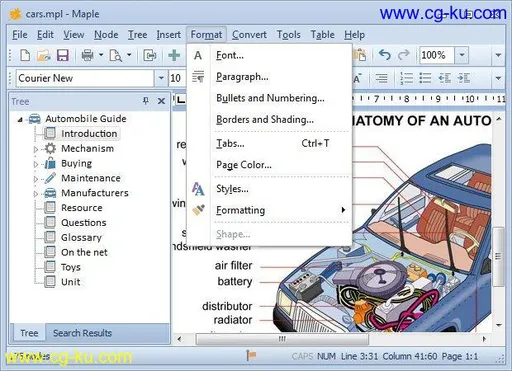Click the Redo arrow
512x371 pixels.
pos(404,55)
